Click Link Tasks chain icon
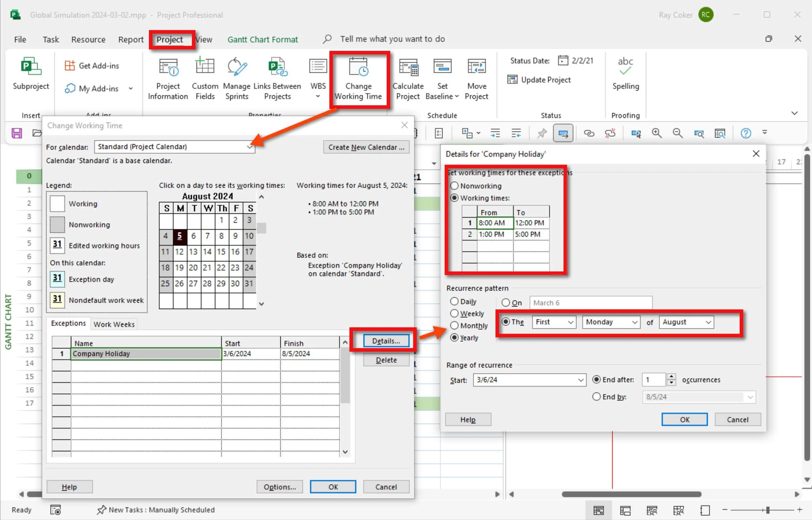 pos(589,133)
